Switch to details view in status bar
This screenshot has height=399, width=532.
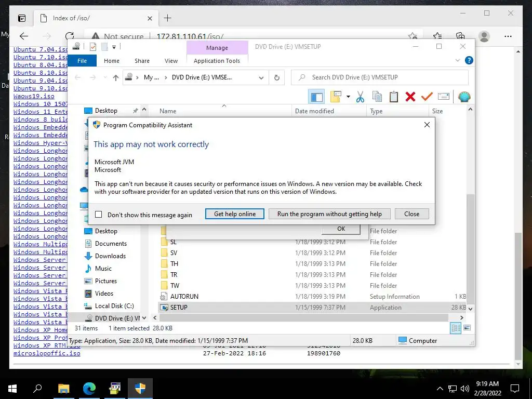tap(456, 328)
